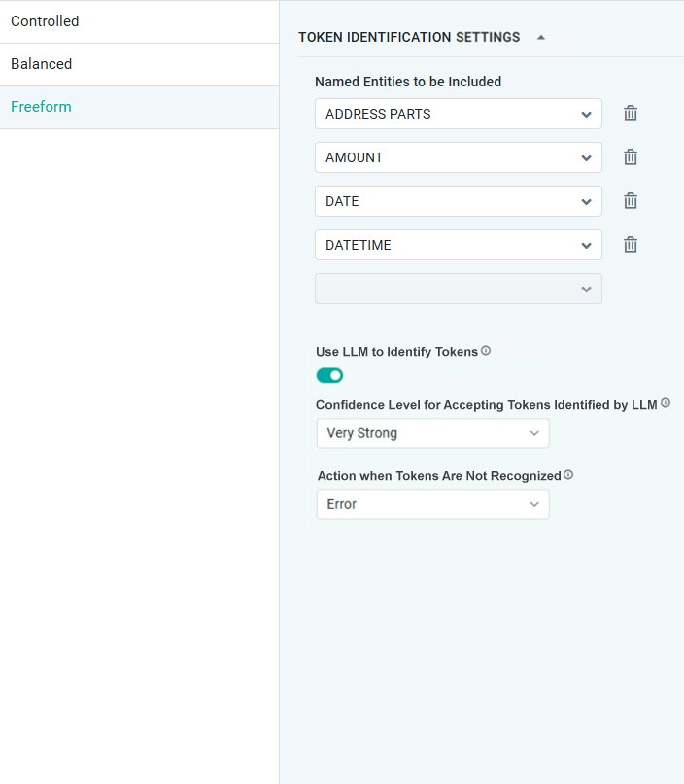Remove the DATE entity using trash icon

[x=631, y=201]
